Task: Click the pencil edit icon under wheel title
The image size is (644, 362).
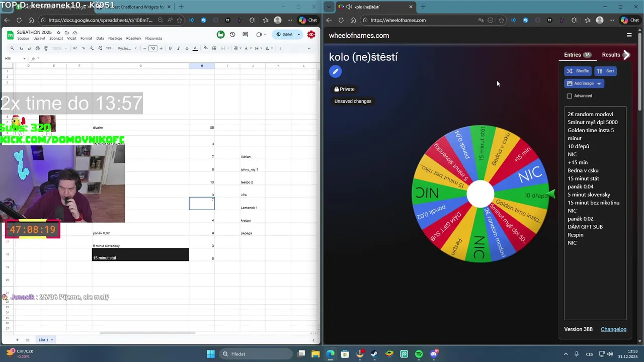Action: pos(336,71)
